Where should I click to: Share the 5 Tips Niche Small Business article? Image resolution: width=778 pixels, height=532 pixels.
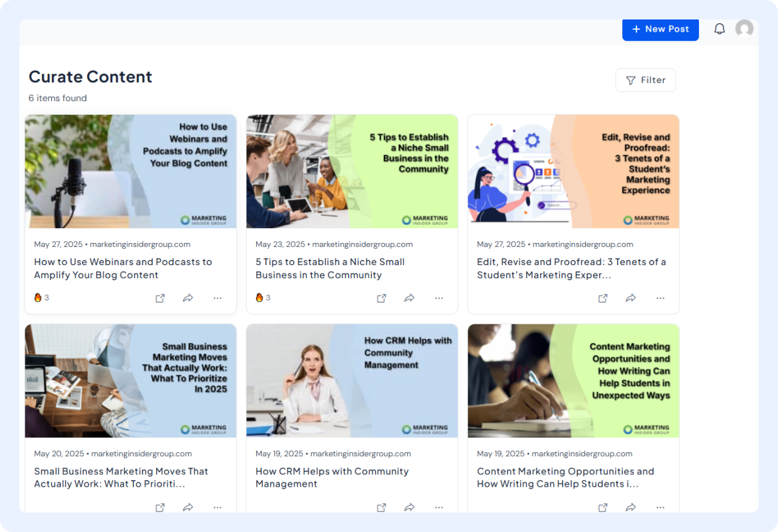tap(410, 298)
